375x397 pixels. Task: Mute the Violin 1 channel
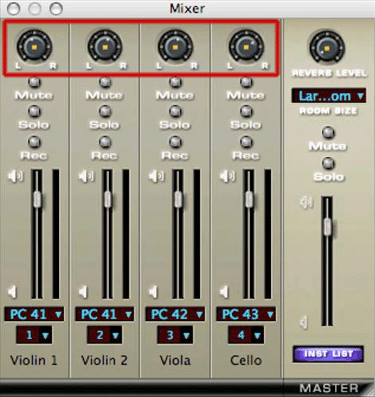pos(34,82)
